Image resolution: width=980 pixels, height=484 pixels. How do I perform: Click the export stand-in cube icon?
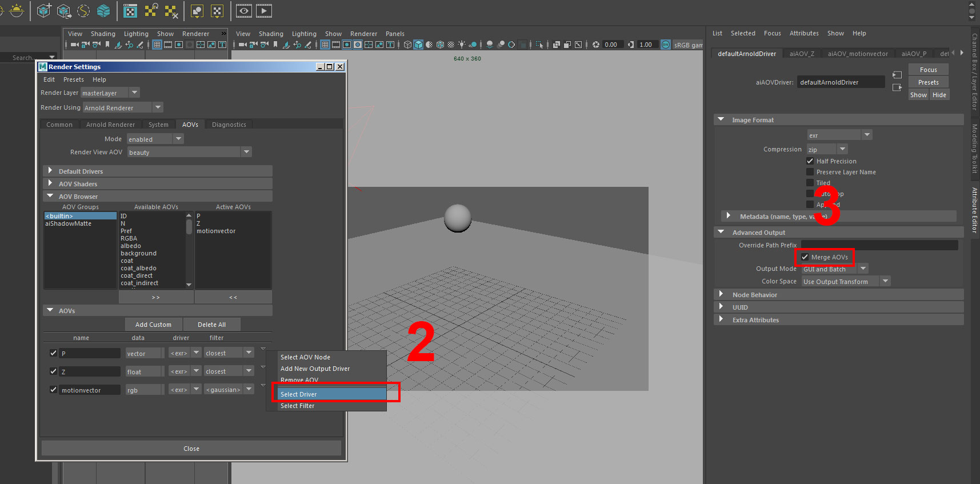[x=64, y=10]
